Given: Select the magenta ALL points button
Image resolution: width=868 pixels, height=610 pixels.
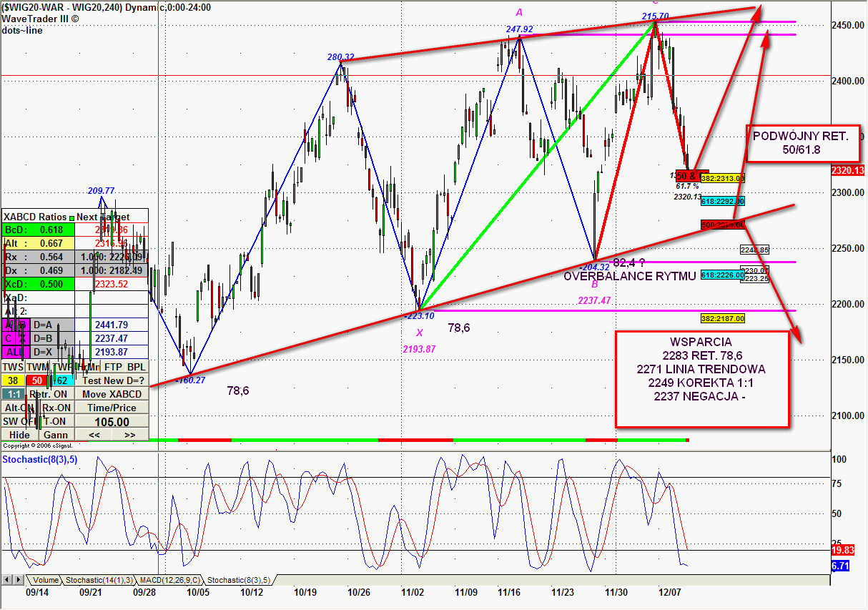Looking at the screenshot, I should pos(12,352).
